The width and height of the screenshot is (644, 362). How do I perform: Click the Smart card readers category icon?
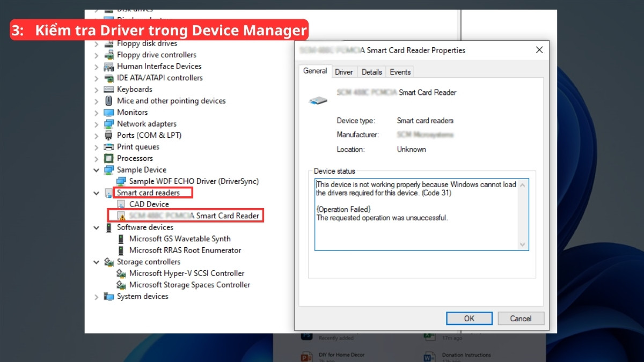[x=108, y=193]
